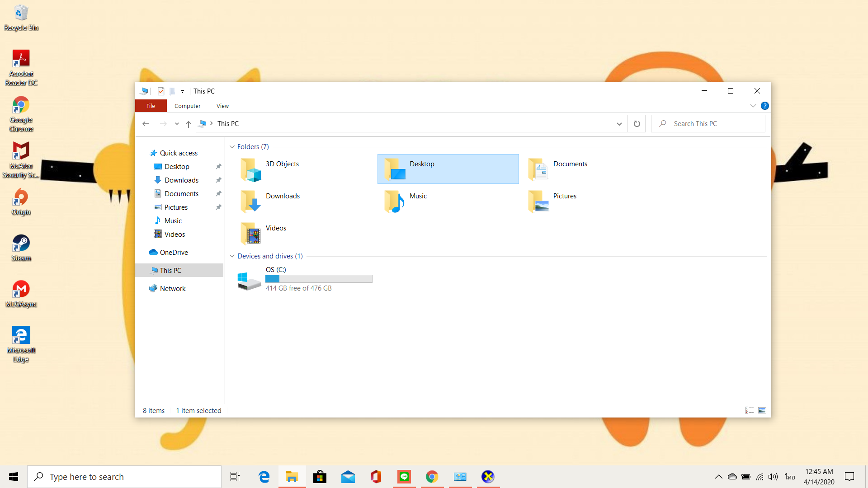Select Documents in the navigation pane
This screenshot has height=488, width=868.
[181, 194]
